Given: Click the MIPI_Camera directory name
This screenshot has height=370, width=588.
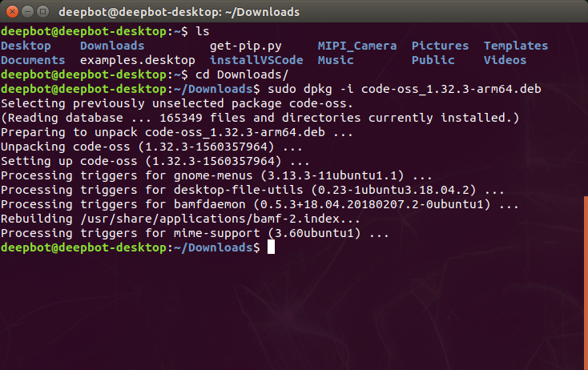Looking at the screenshot, I should click(x=357, y=46).
